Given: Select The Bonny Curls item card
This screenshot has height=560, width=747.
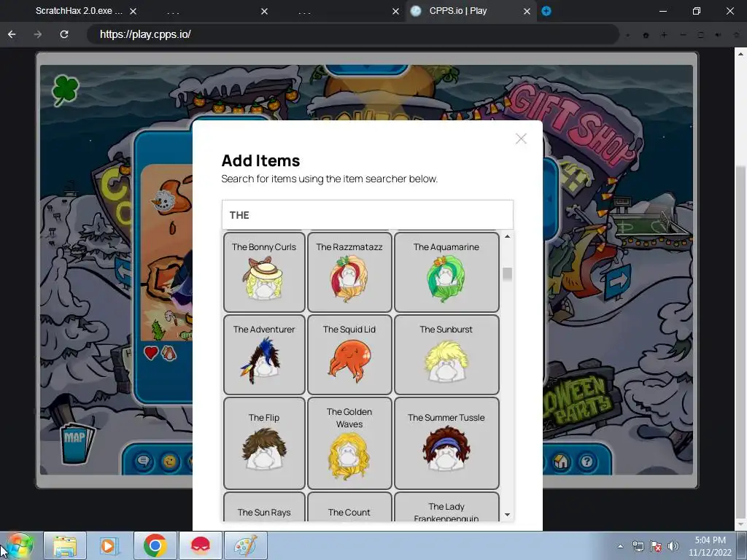Looking at the screenshot, I should click(264, 272).
